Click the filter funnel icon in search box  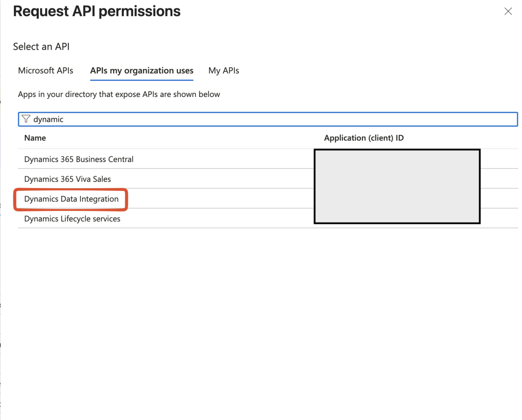pyautogui.click(x=26, y=119)
